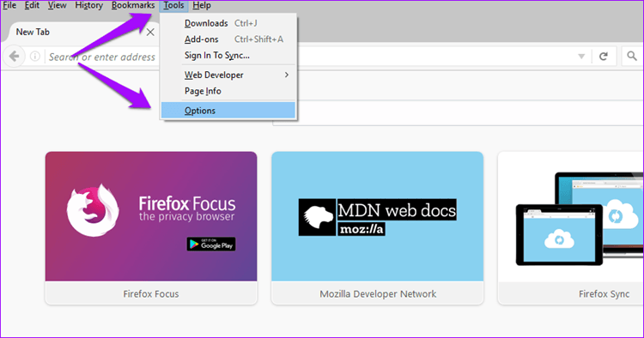The width and height of the screenshot is (644, 338).
Task: Click Sign In To Sync menu entry
Action: pyautogui.click(x=228, y=56)
